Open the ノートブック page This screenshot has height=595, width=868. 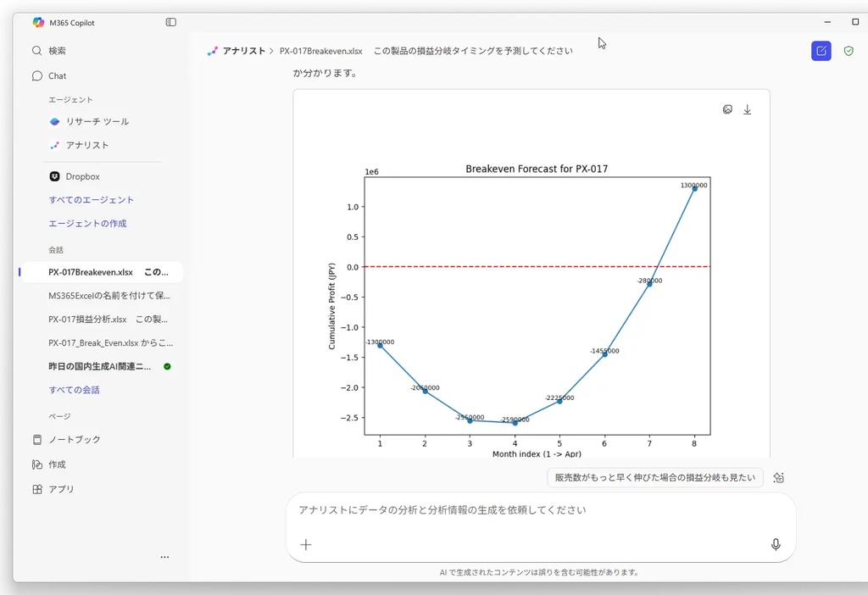(74, 439)
